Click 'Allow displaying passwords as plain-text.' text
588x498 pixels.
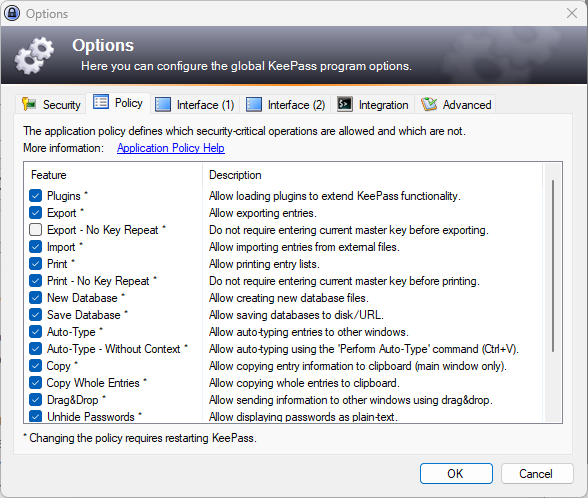(x=303, y=417)
